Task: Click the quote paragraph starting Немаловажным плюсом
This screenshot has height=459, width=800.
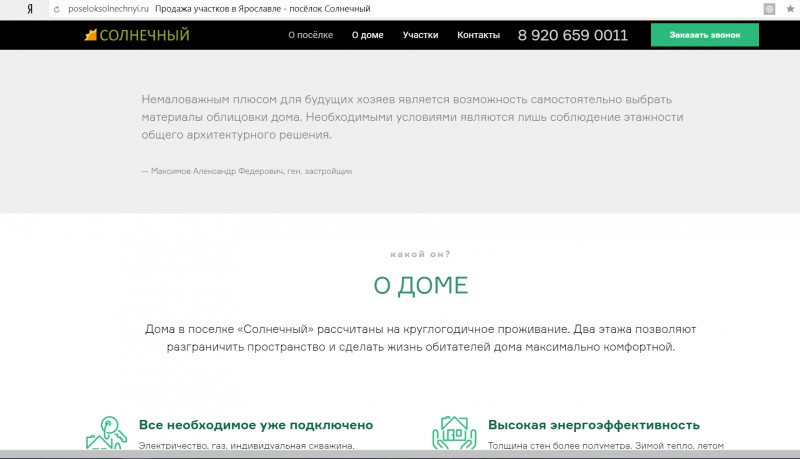Action: click(412, 117)
